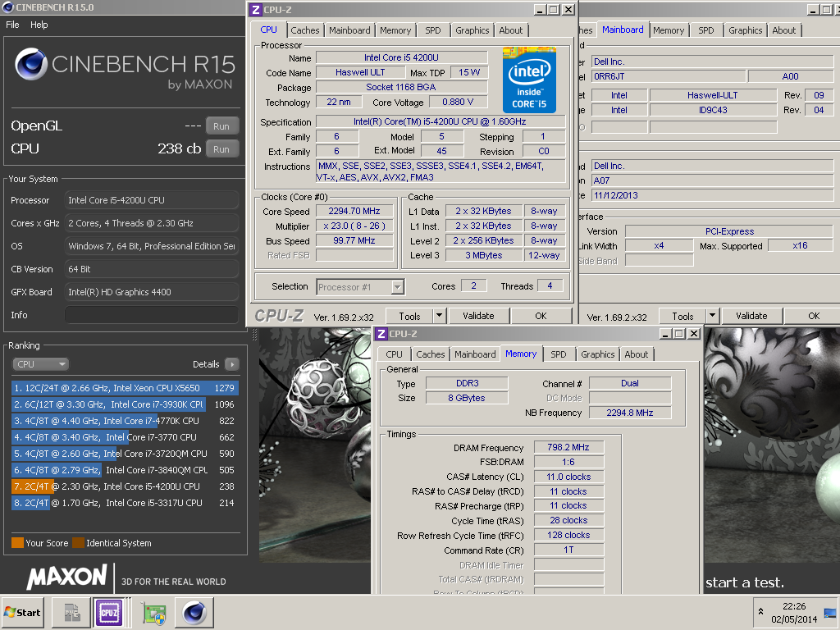Click the Details arrow button in Ranking
Viewport: 840px width, 630px height.
click(x=232, y=364)
